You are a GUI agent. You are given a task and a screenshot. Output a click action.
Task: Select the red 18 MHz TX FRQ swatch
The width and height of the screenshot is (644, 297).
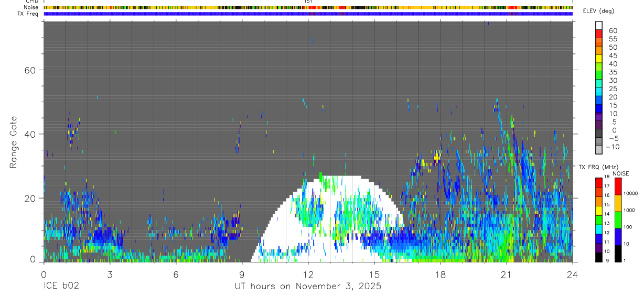[598, 181]
